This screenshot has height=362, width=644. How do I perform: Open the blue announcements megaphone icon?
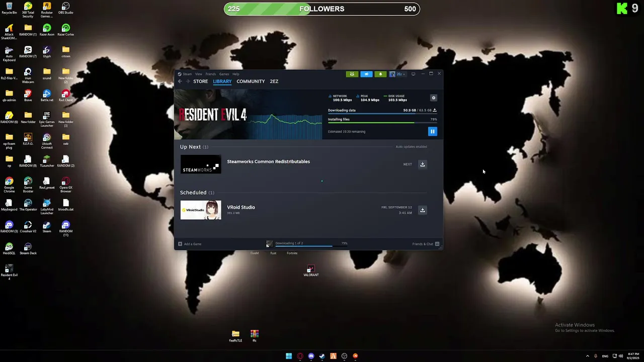pyautogui.click(x=366, y=74)
